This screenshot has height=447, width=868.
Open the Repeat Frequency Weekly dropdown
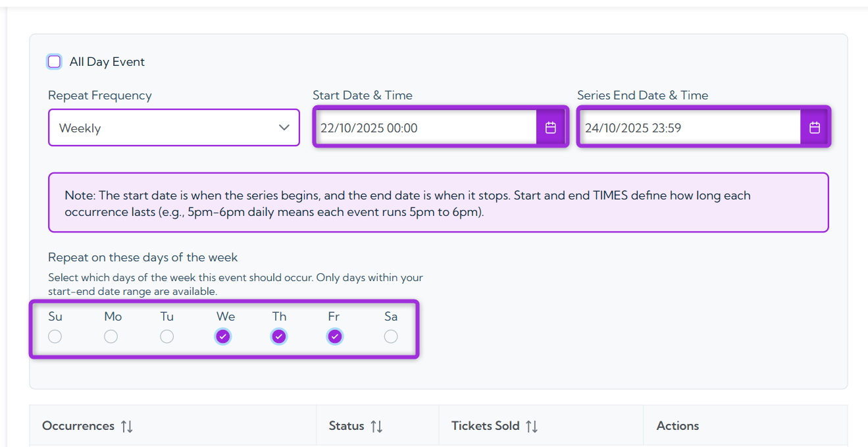pyautogui.click(x=165, y=128)
